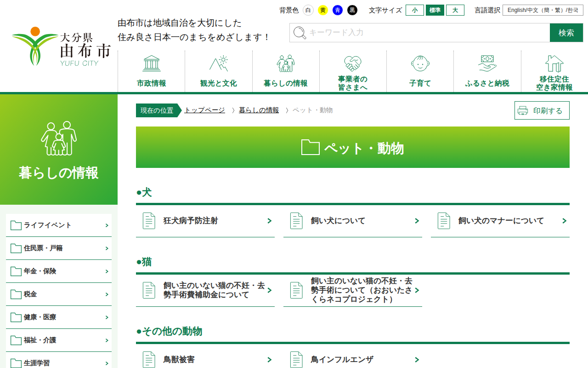Click the arrow next to 狂犬病予防注射
This screenshot has width=588, height=368.
tap(270, 221)
